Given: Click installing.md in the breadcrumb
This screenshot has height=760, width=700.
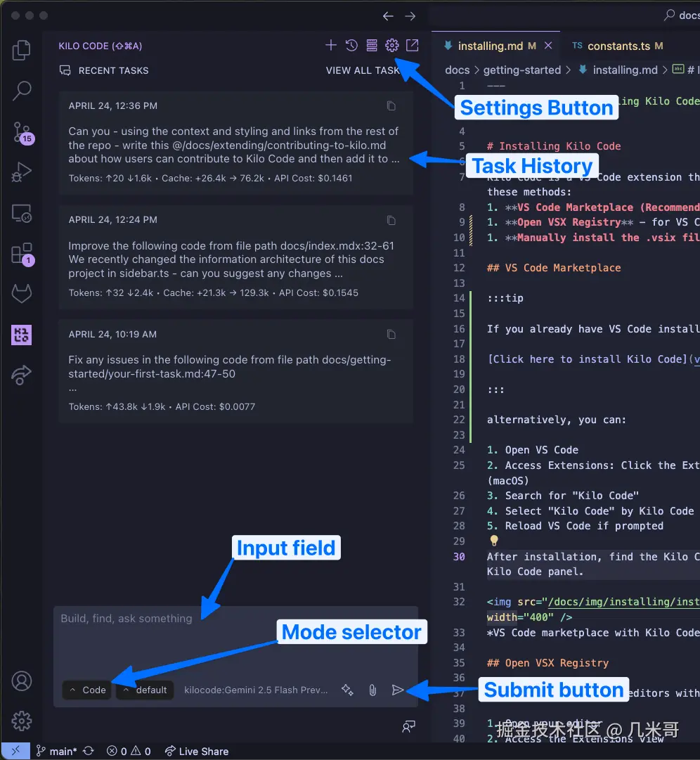Looking at the screenshot, I should click(625, 70).
